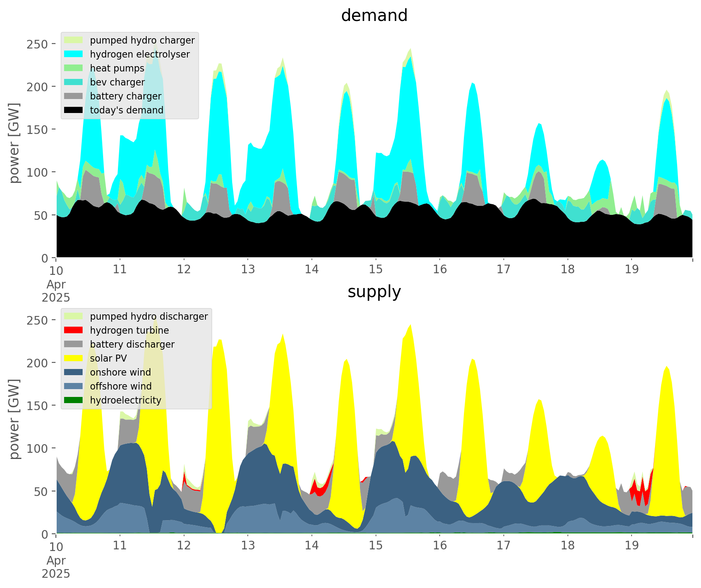Click the "battery charger" legend label
701x588 pixels.
pyautogui.click(x=126, y=97)
